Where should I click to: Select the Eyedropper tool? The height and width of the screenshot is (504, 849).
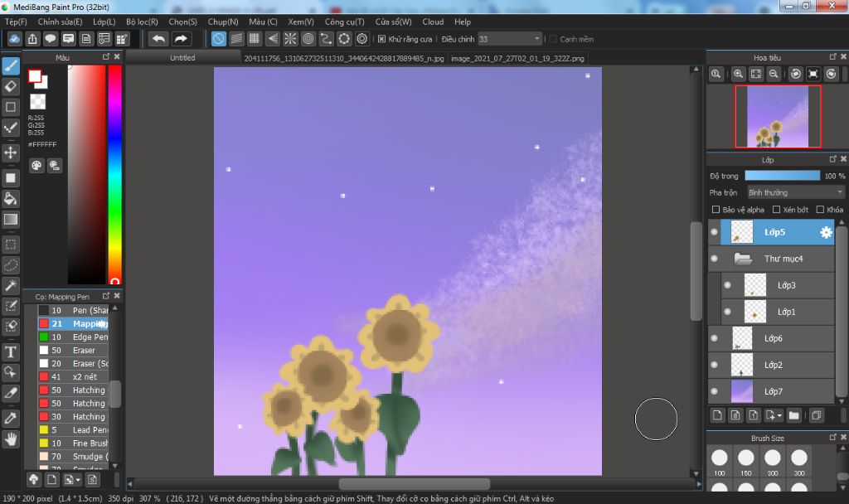click(x=11, y=418)
